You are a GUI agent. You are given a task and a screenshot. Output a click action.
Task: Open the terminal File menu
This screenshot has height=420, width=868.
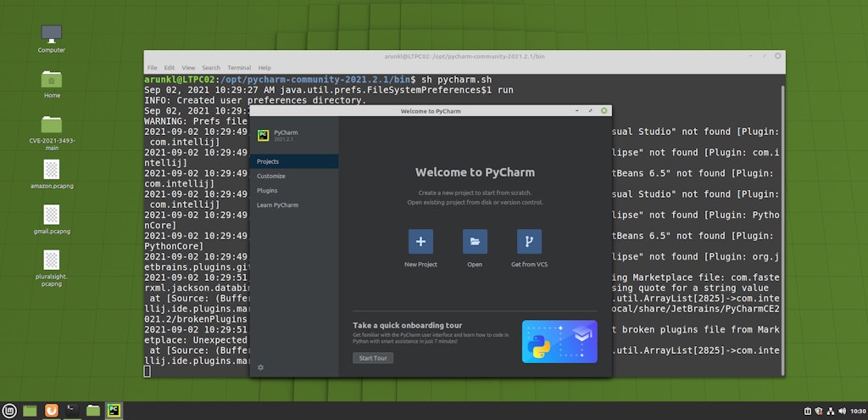click(153, 68)
